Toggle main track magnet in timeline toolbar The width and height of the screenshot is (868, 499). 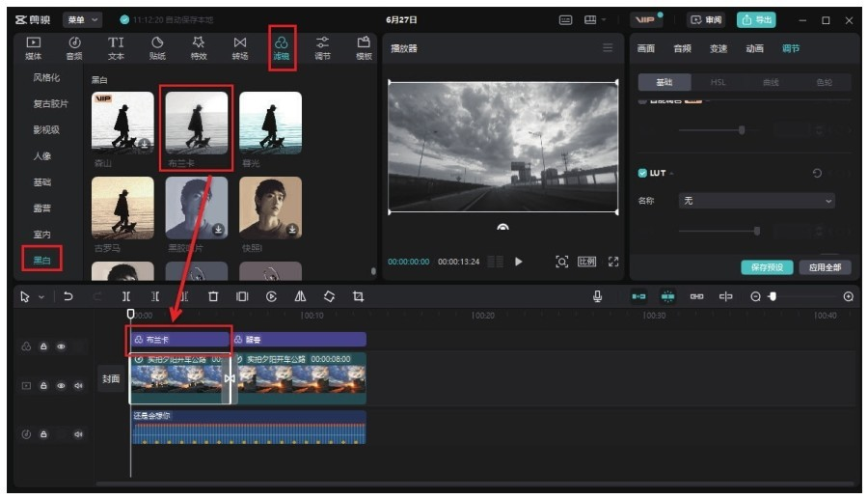pos(638,296)
